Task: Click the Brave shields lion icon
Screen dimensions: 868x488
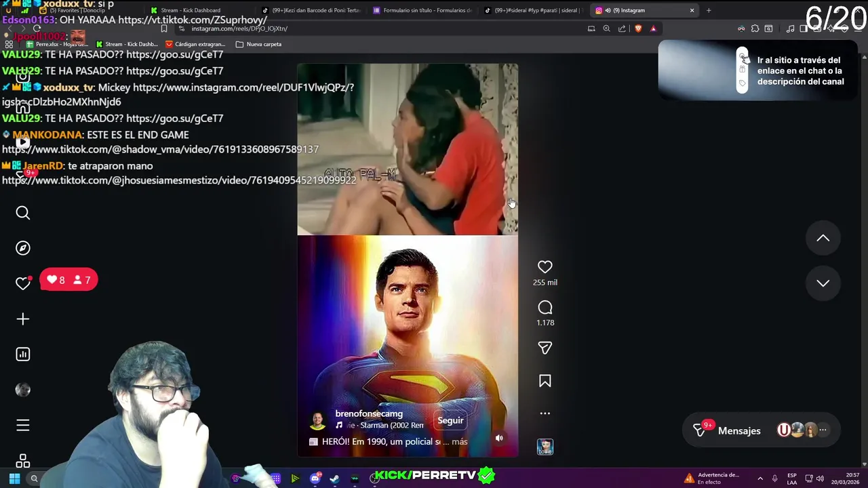Action: [638, 28]
